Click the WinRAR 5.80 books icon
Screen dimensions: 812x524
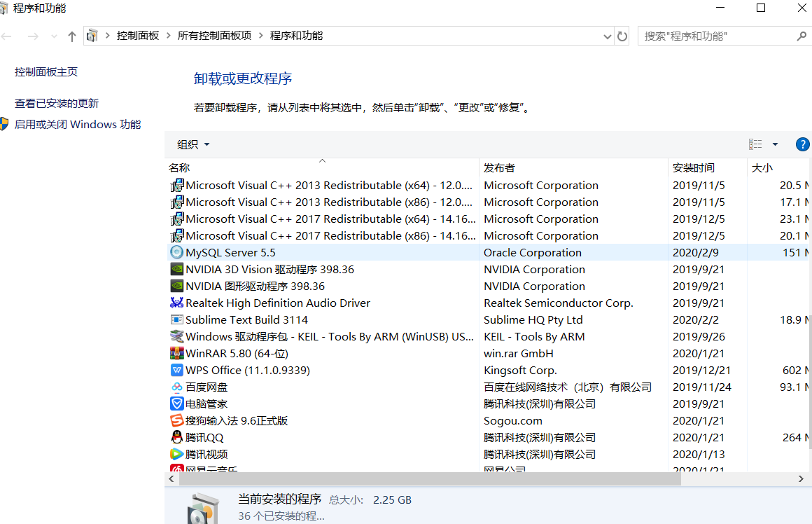(x=176, y=354)
